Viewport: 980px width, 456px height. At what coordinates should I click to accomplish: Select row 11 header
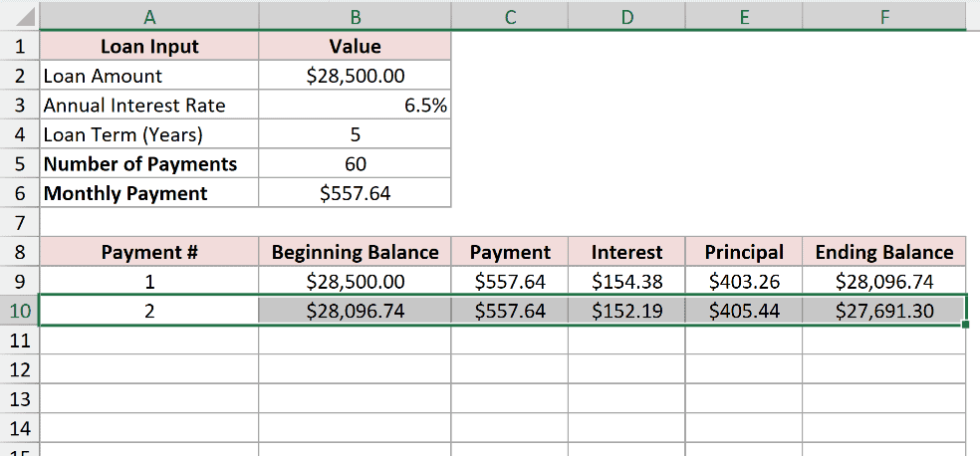(20, 341)
